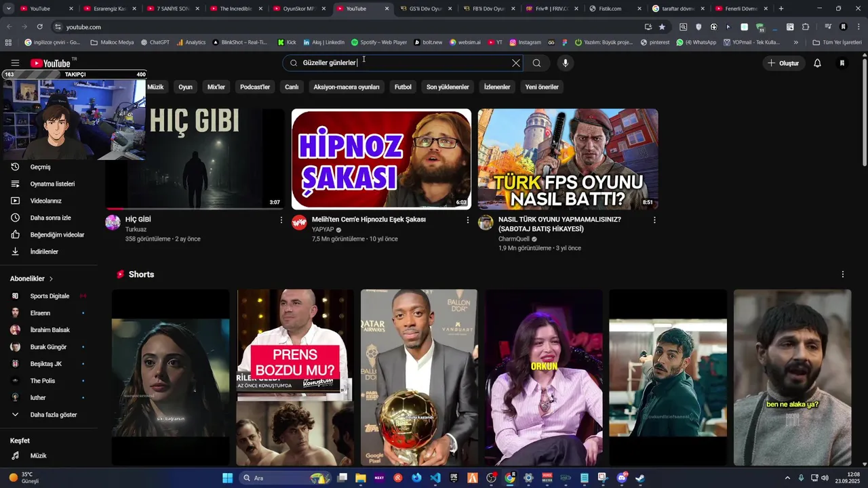Open Sports Digitale subscription
Viewport: 868px width, 488px height.
coord(49,296)
